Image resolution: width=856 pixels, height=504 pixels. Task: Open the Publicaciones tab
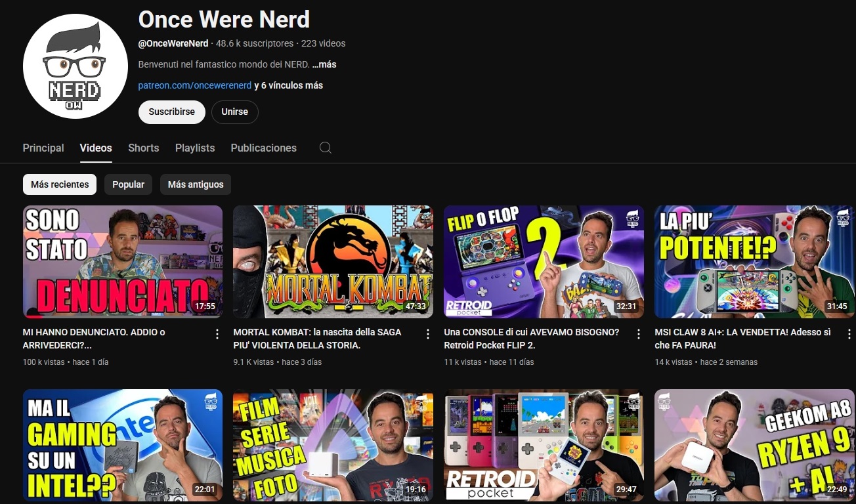coord(264,148)
